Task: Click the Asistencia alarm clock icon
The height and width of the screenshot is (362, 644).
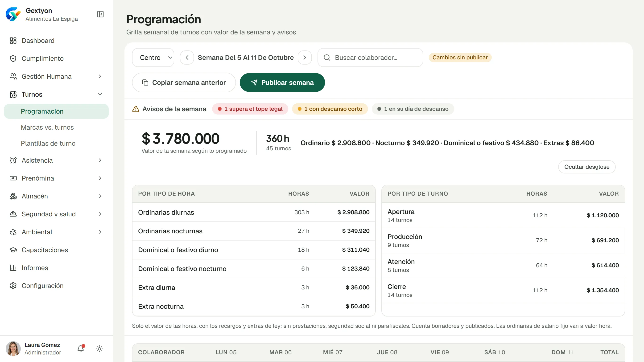Action: point(13,160)
